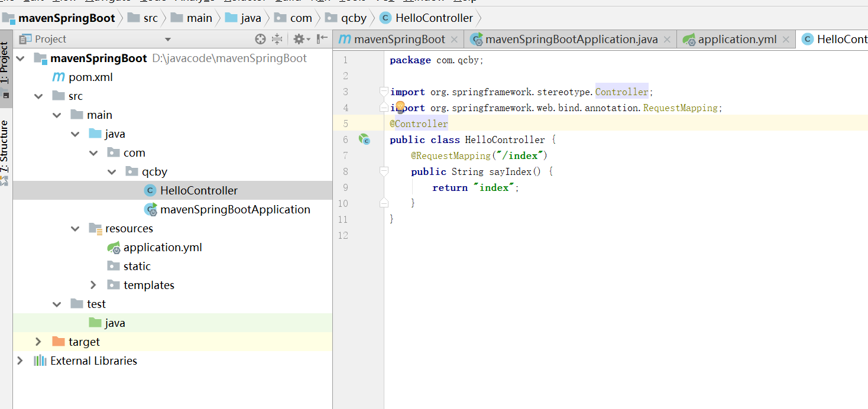Click line number 12 in the gutter
Viewport: 868px width, 409px height.
(x=343, y=235)
